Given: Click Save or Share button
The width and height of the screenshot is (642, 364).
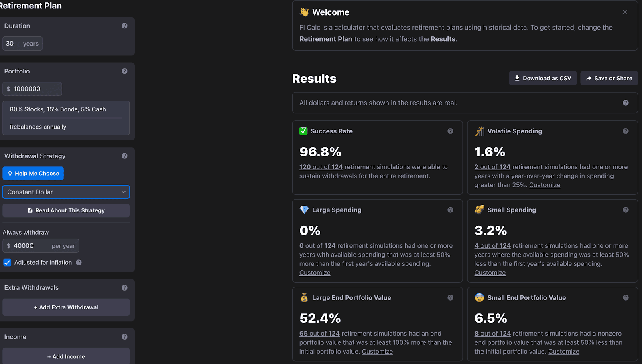Looking at the screenshot, I should click(x=609, y=78).
